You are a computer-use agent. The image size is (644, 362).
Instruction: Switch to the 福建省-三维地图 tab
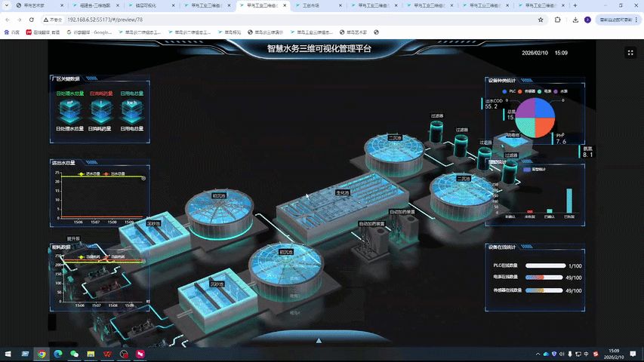pyautogui.click(x=95, y=5)
